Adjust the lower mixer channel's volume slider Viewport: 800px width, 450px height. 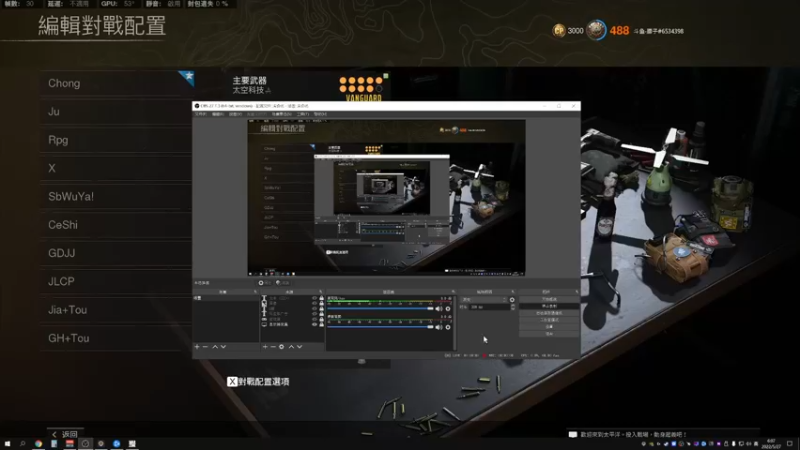point(380,327)
